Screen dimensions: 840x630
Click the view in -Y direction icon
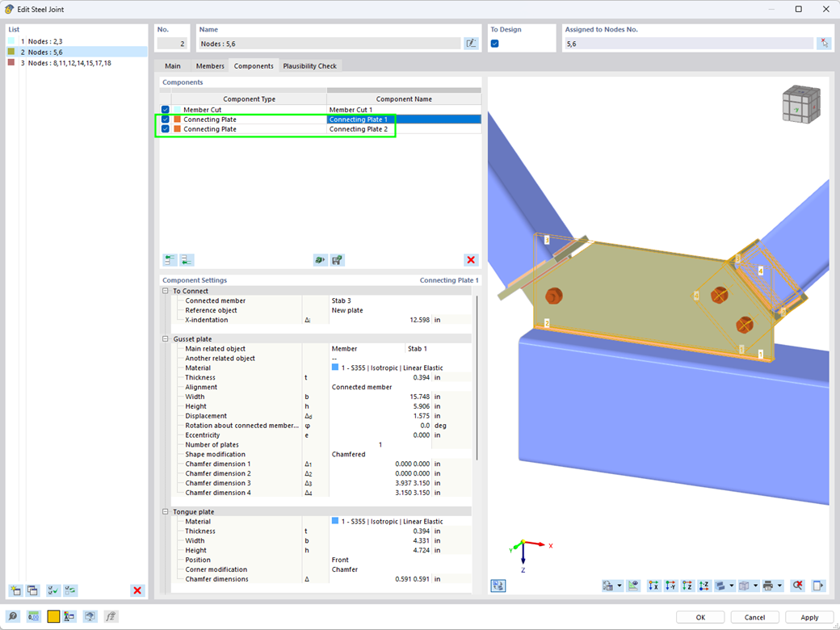tap(672, 585)
